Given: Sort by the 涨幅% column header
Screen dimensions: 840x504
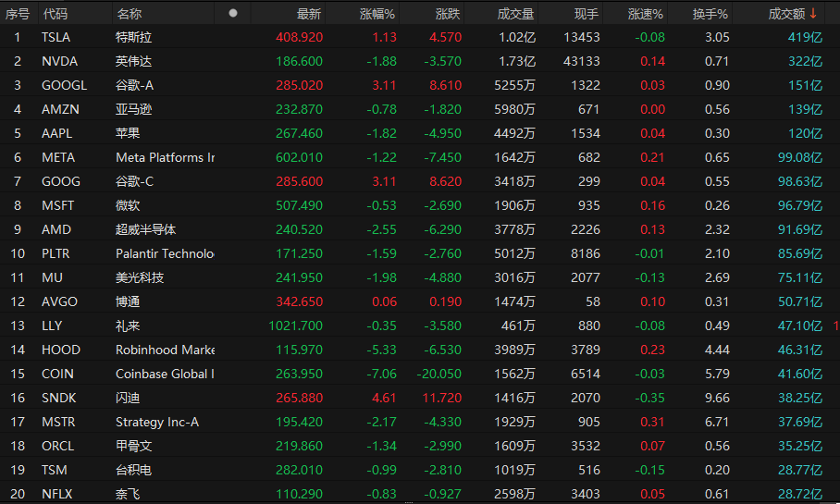Looking at the screenshot, I should click(x=377, y=14).
